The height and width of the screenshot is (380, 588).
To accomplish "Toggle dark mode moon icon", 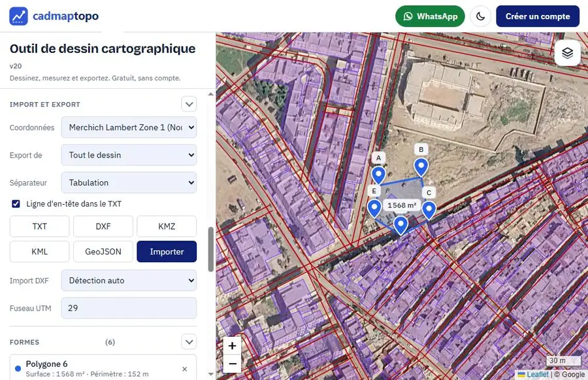I will coord(480,16).
